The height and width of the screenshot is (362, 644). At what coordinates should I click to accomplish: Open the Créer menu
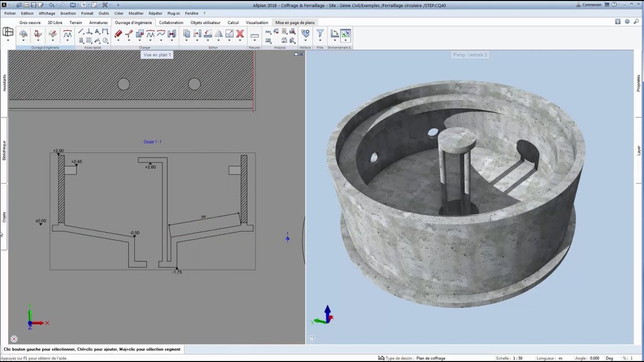coord(119,14)
